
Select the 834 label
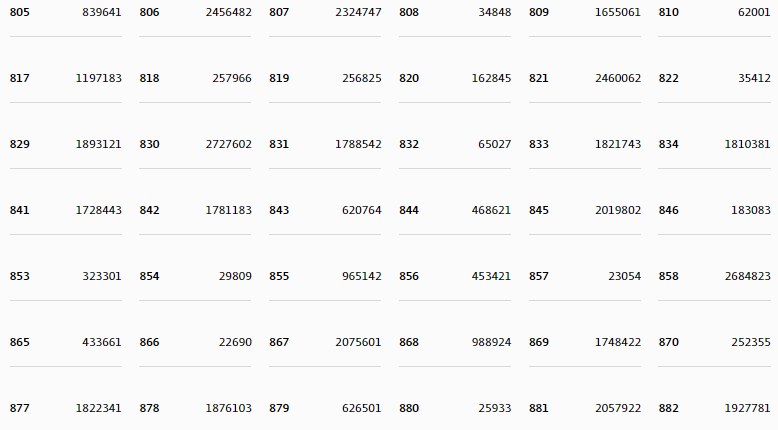pyautogui.click(x=668, y=144)
